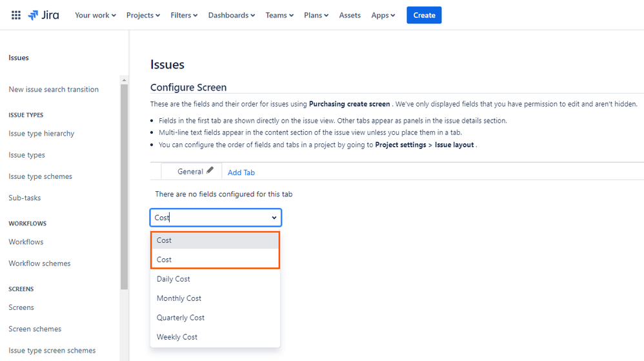This screenshot has width=644, height=361.
Task: Expand the Teams menu
Action: (x=279, y=15)
